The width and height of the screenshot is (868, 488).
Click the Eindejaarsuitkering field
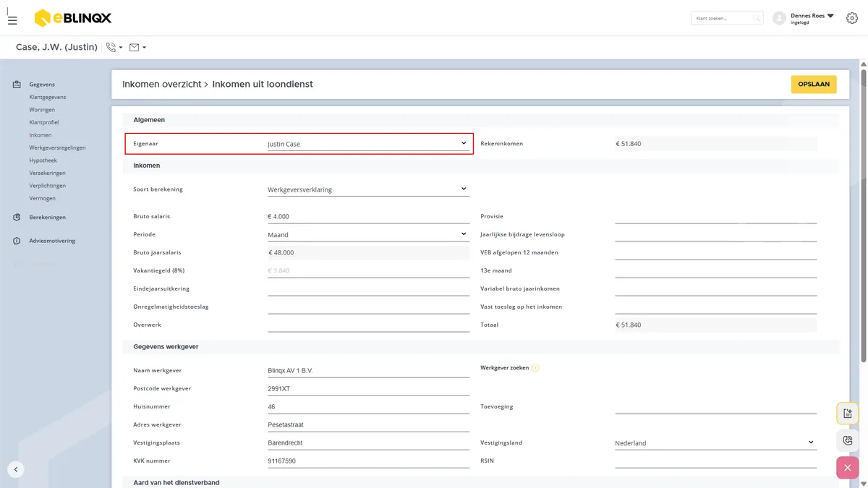point(368,288)
